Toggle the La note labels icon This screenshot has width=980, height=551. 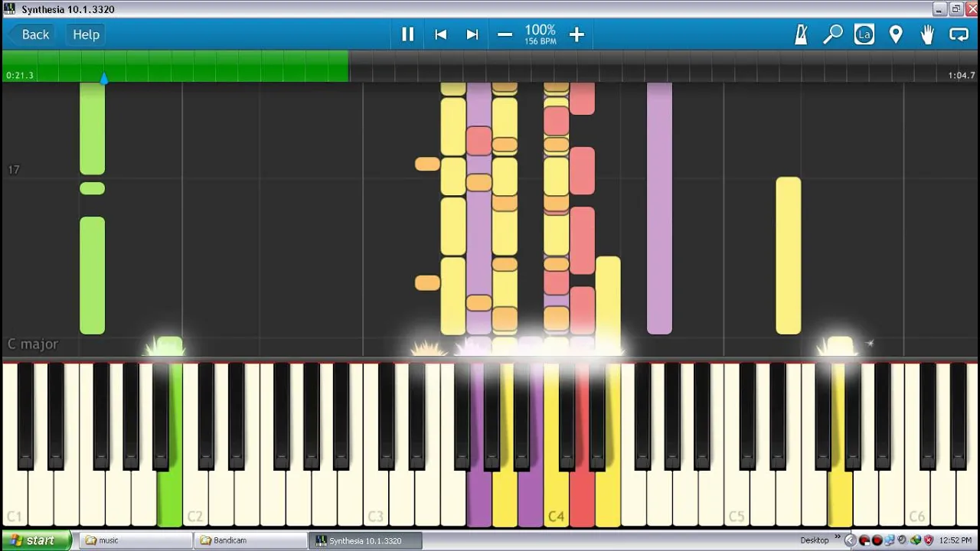(864, 34)
